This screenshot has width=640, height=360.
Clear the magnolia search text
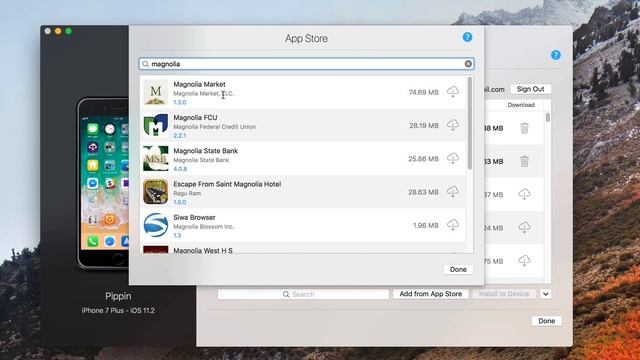tap(468, 64)
